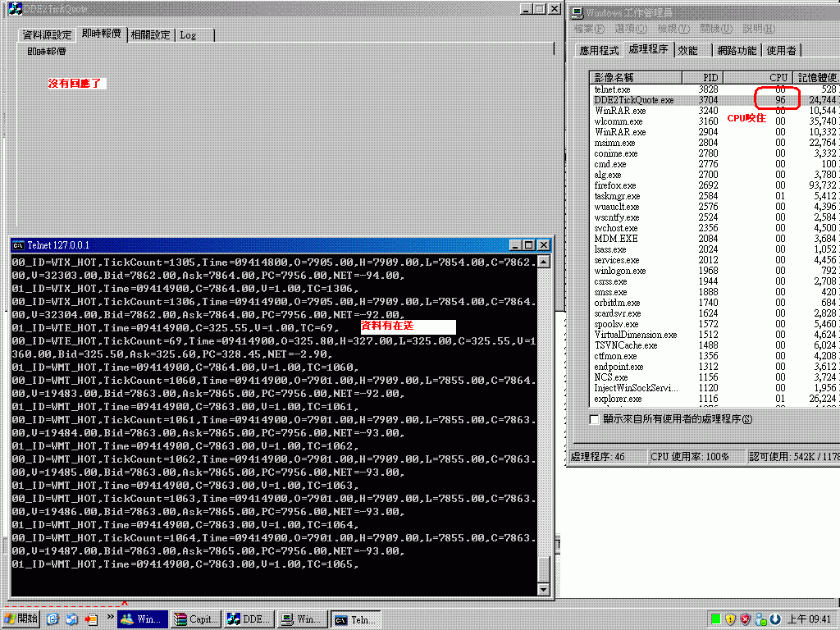Image resolution: width=840 pixels, height=630 pixels.
Task: Open the 資料源設定 tab in DDE2TickQuote
Action: point(47,34)
